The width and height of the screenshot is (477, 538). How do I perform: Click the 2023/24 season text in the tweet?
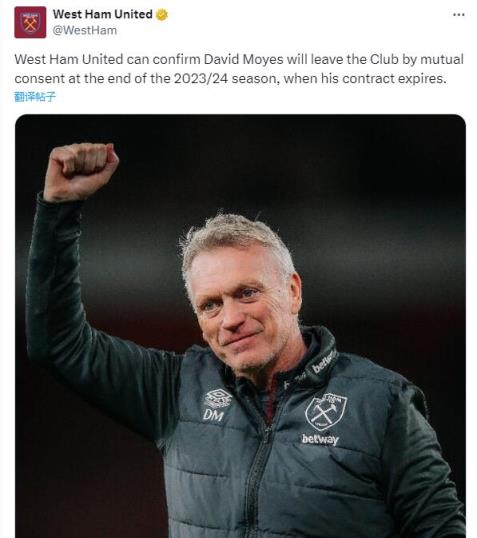(x=225, y=79)
